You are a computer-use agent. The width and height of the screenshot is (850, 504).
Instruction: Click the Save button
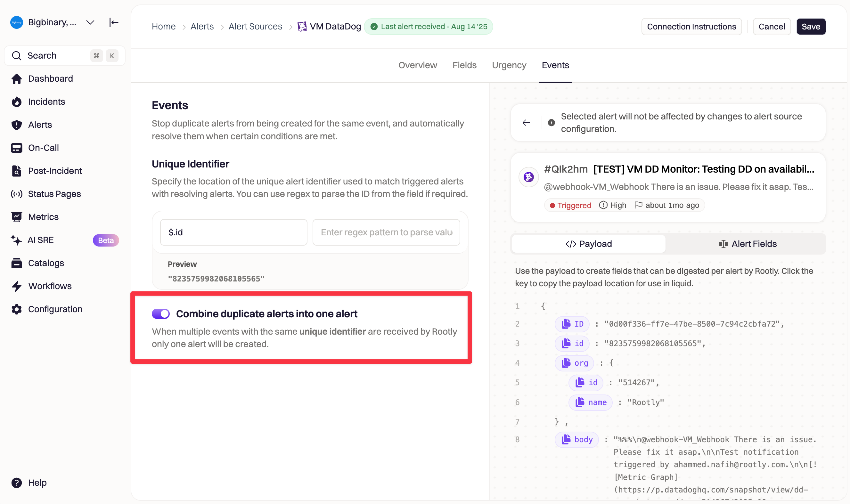(x=811, y=27)
